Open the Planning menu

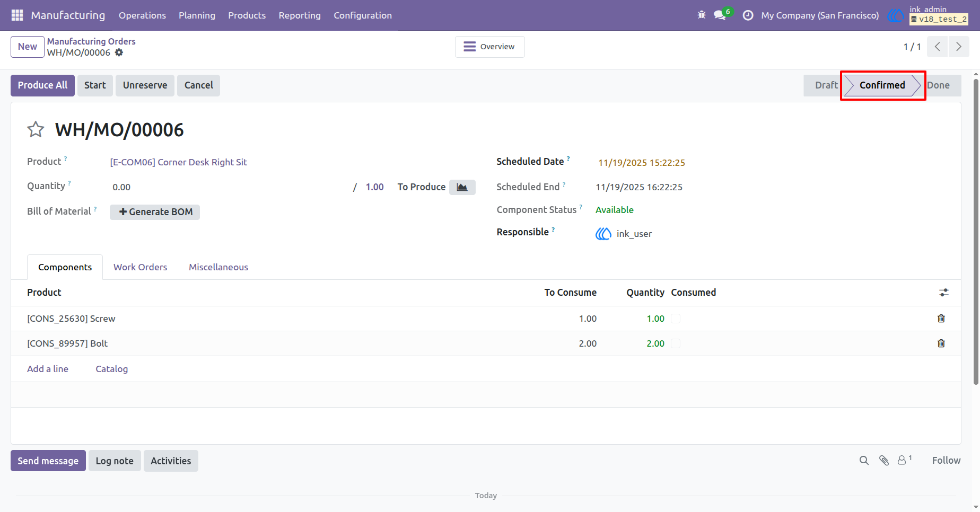tap(197, 15)
